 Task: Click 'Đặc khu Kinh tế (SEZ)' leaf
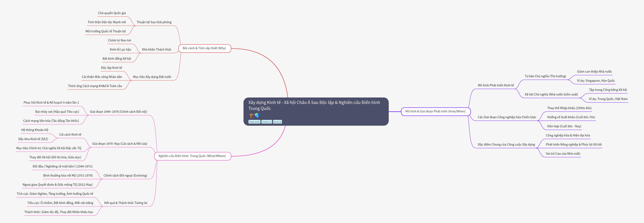click(x=33, y=139)
